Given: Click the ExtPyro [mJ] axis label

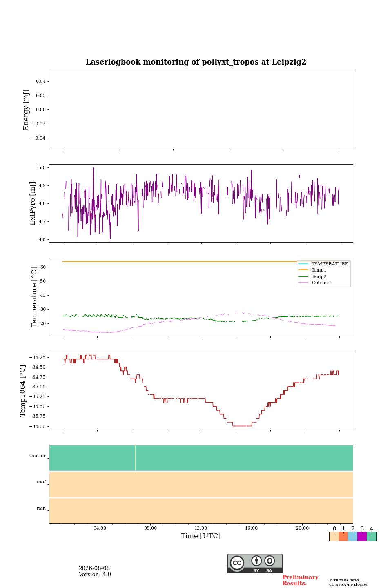Looking at the screenshot, I should point(33,203).
